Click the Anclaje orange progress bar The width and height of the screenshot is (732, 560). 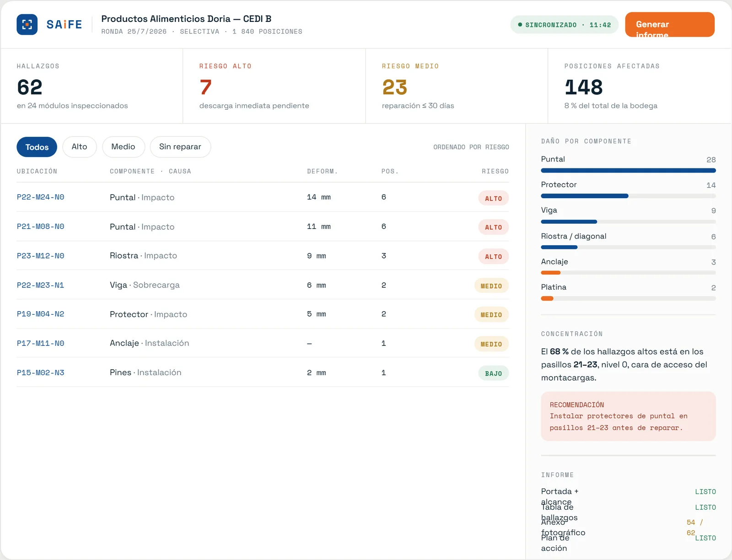point(551,273)
